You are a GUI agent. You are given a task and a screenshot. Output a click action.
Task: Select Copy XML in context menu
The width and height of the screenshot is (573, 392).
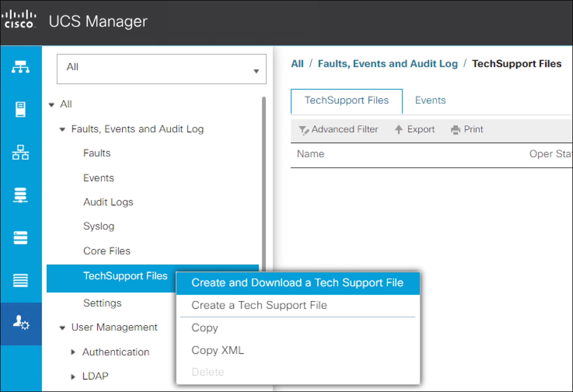298,350
